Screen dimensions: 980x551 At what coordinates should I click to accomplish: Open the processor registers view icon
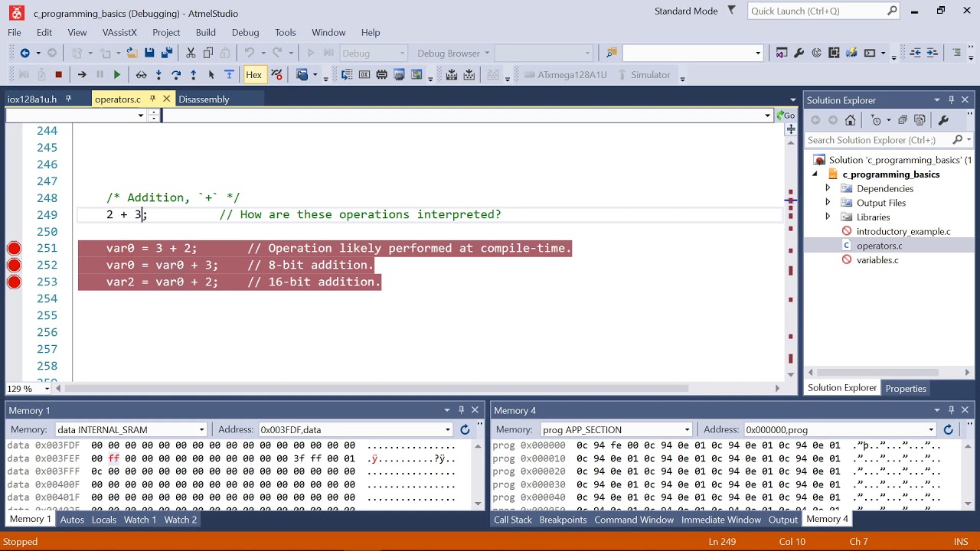pyautogui.click(x=364, y=74)
